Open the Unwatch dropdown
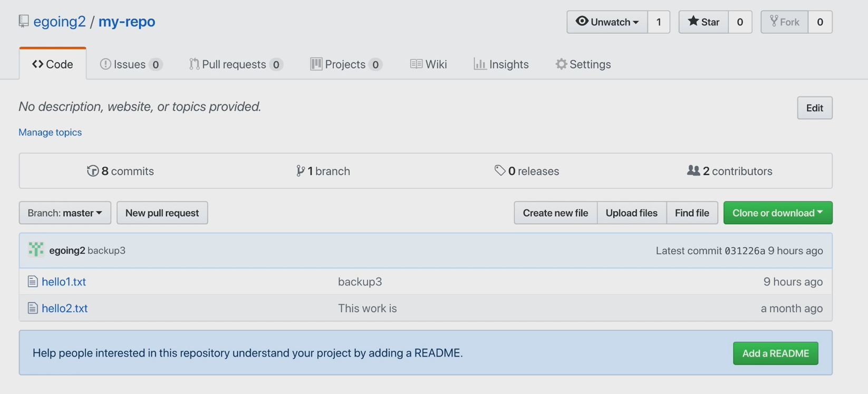The width and height of the screenshot is (868, 394). (x=607, y=22)
